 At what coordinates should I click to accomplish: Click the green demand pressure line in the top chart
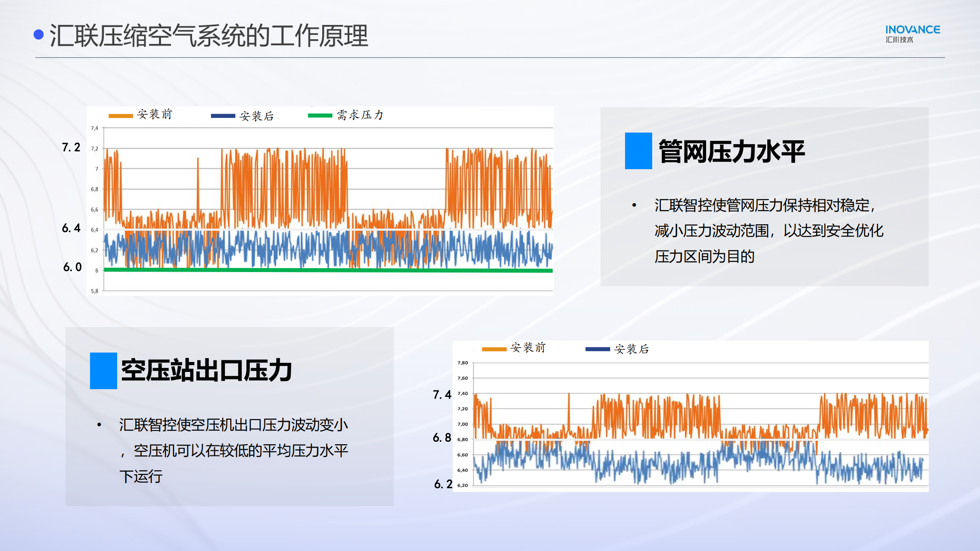(x=327, y=270)
